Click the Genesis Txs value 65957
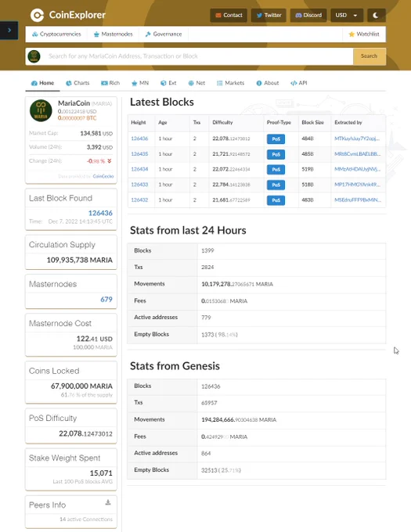The image size is (411, 532). (209, 403)
